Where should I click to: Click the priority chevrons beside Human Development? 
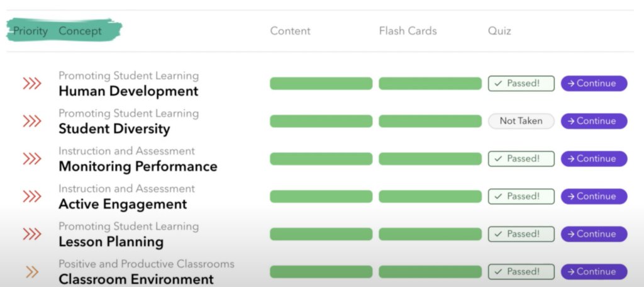pyautogui.click(x=31, y=84)
